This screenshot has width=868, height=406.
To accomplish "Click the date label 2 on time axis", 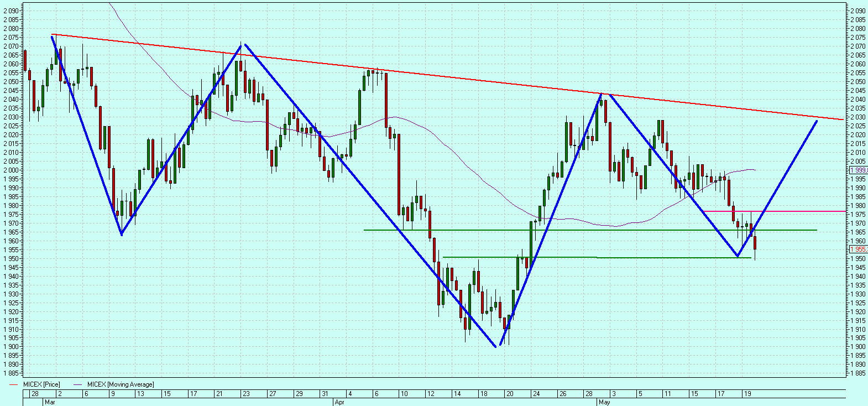I will click(60, 394).
